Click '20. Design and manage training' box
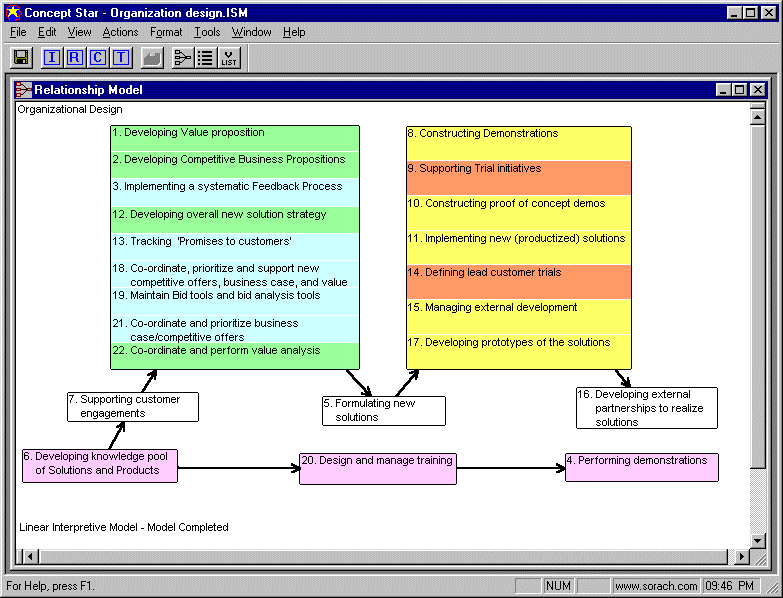 [378, 469]
